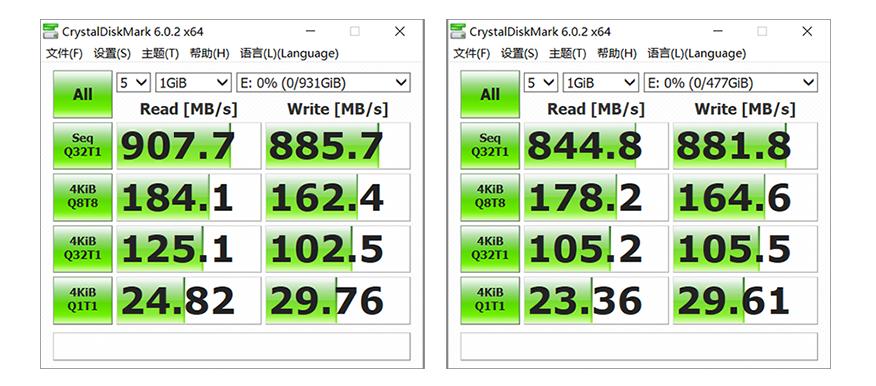Open 1GiB test size dropdown in left window
Image resolution: width=876 pixels, height=386 pixels.
[193, 83]
